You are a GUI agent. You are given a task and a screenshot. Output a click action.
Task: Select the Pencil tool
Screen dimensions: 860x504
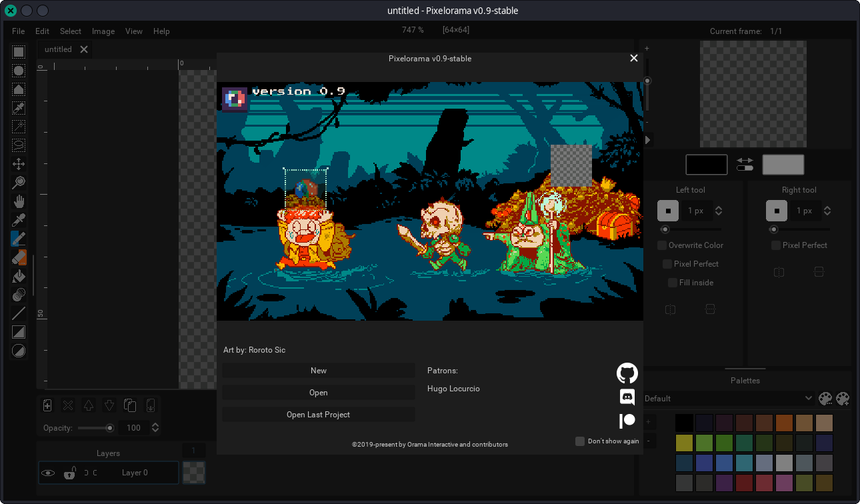(x=19, y=239)
